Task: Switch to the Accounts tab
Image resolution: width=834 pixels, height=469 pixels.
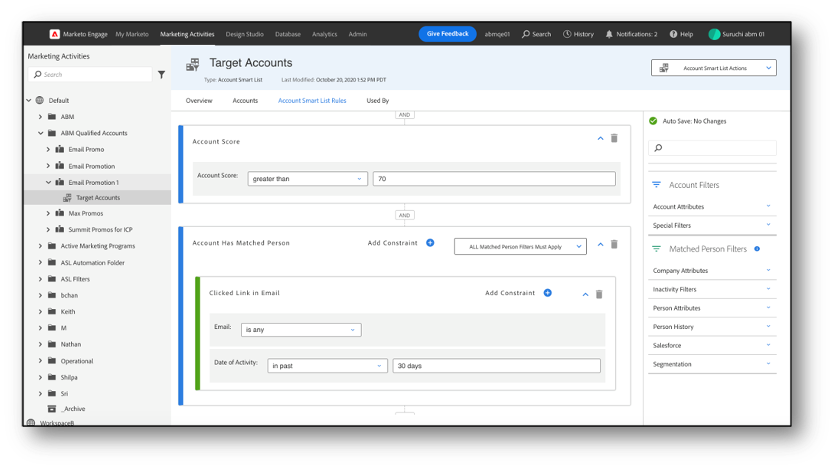Action: pyautogui.click(x=245, y=100)
